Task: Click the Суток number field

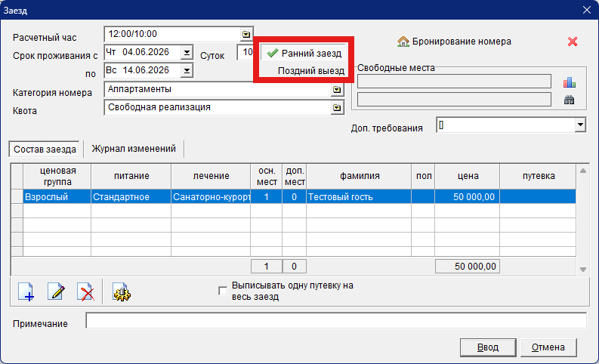Action: click(x=245, y=52)
